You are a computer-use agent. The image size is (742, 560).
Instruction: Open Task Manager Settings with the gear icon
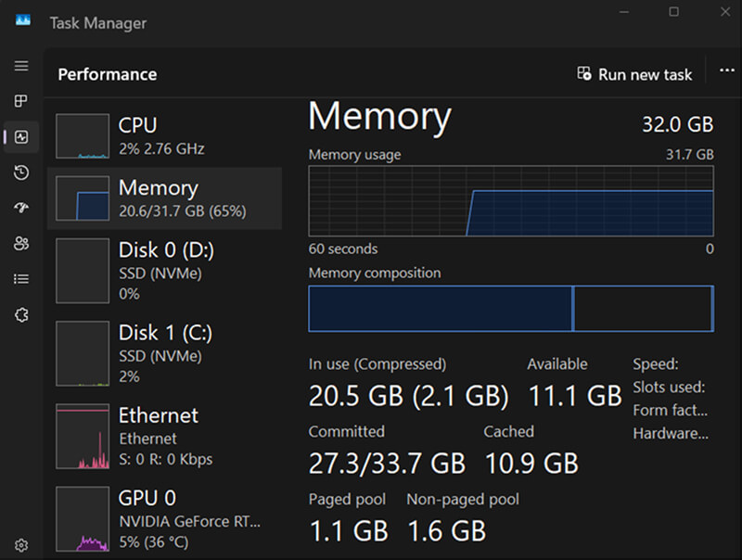tap(21, 545)
